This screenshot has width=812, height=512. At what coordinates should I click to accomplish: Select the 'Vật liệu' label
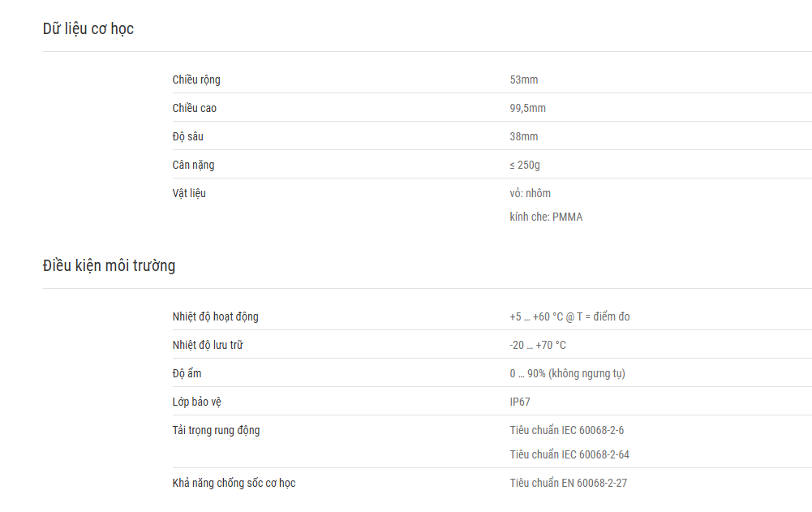189,194
